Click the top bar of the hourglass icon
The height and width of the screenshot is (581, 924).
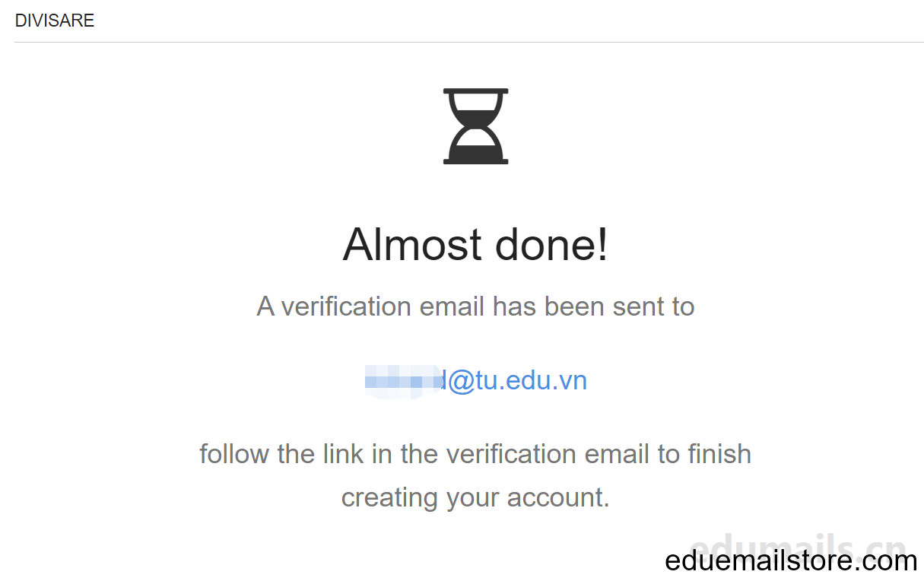coord(475,91)
